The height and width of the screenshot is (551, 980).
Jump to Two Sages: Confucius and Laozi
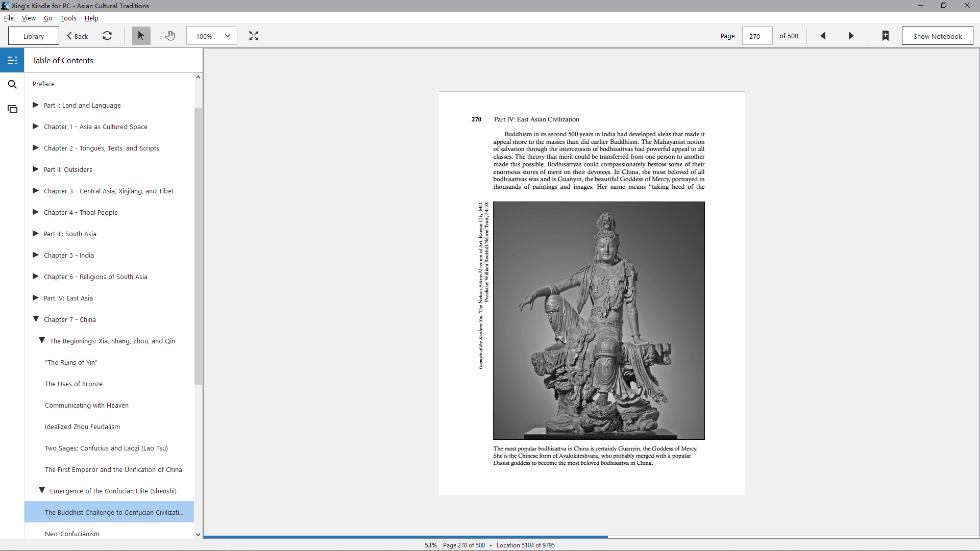[x=106, y=448]
